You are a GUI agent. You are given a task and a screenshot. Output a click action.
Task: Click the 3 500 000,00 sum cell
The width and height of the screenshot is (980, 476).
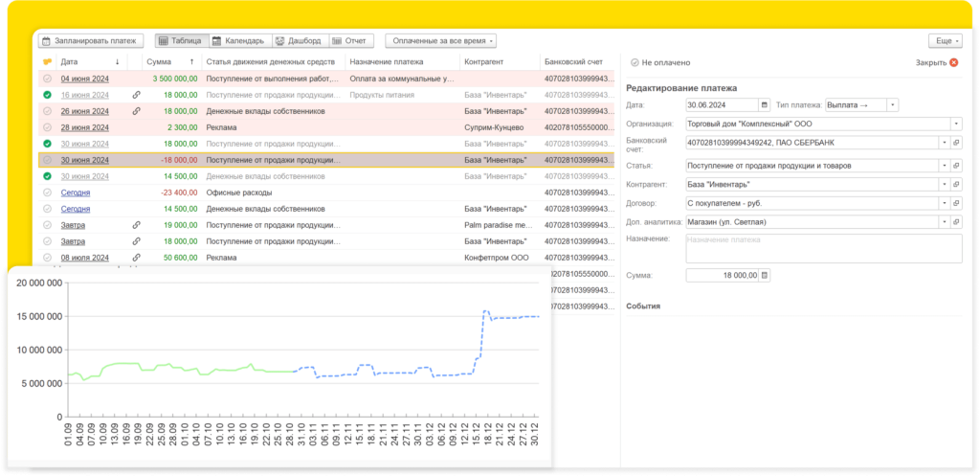(x=175, y=79)
